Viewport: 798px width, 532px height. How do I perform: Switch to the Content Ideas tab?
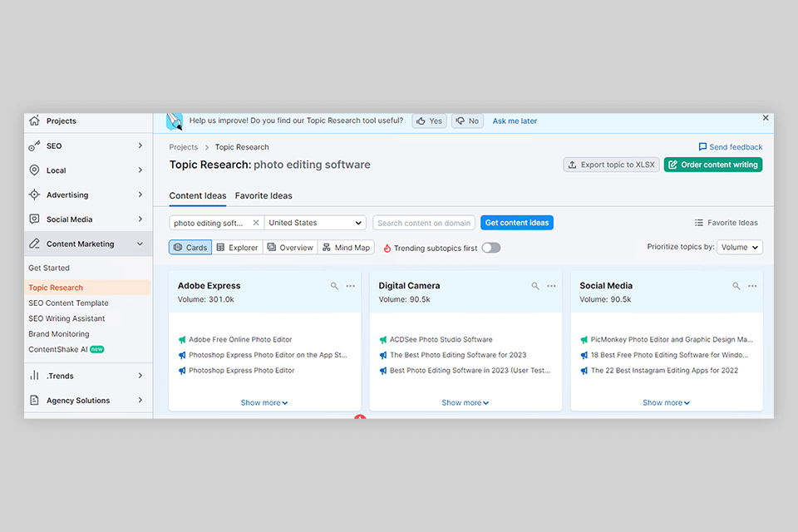pos(198,195)
